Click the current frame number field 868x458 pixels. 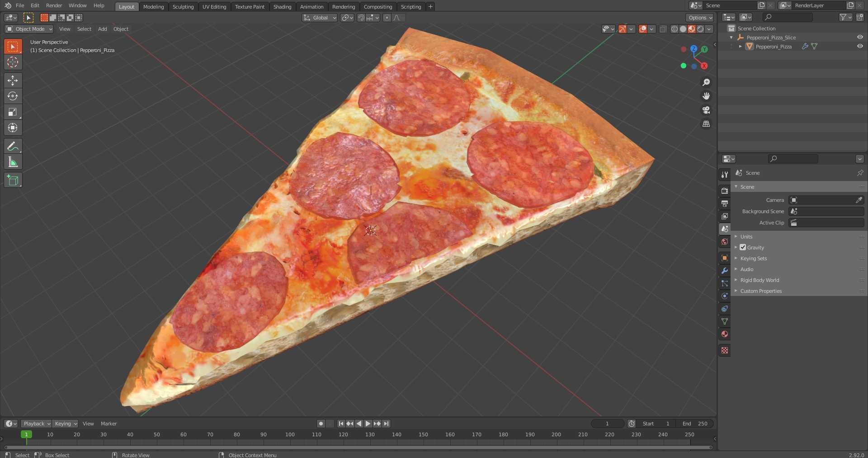point(608,424)
